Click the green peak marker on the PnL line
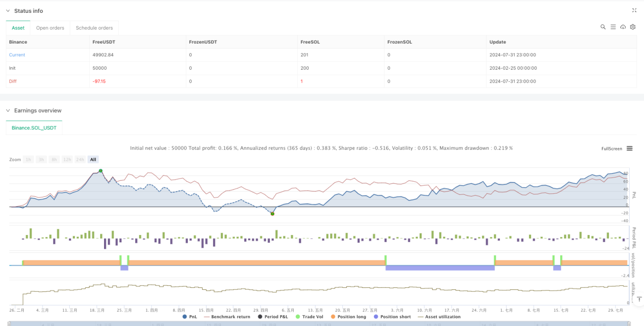This screenshot has width=644, height=326. tap(101, 171)
